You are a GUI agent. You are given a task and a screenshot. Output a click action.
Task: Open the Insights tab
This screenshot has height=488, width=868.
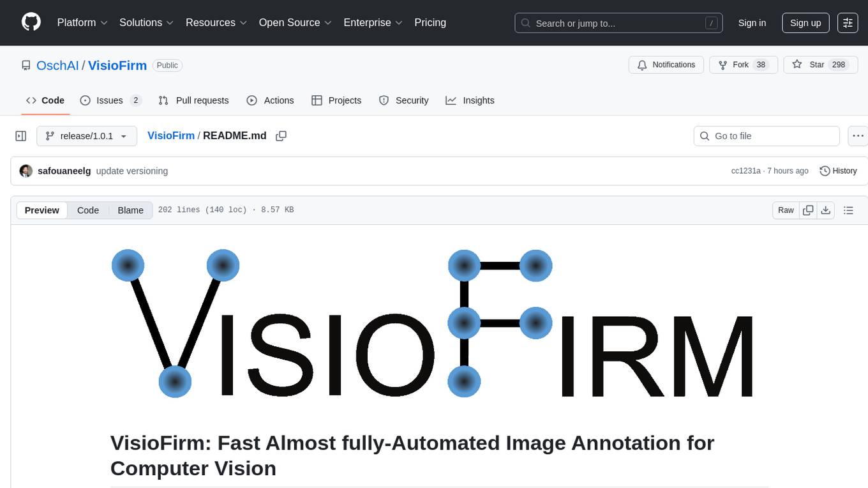470,100
